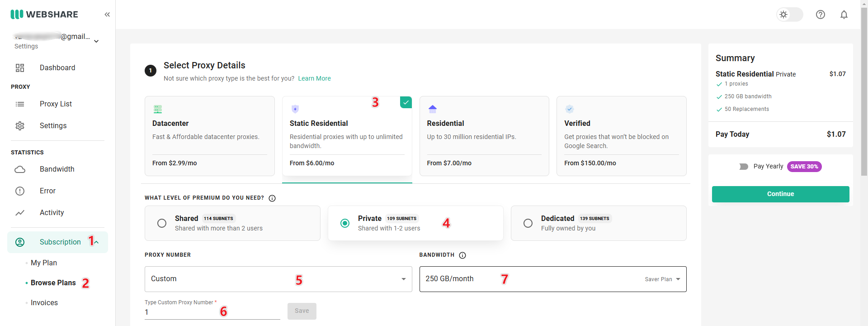Image resolution: width=868 pixels, height=326 pixels.
Task: Open Dashboard page
Action: click(57, 68)
